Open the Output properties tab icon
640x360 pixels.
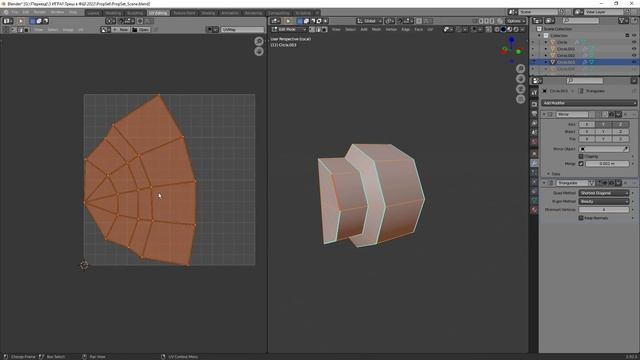click(534, 114)
